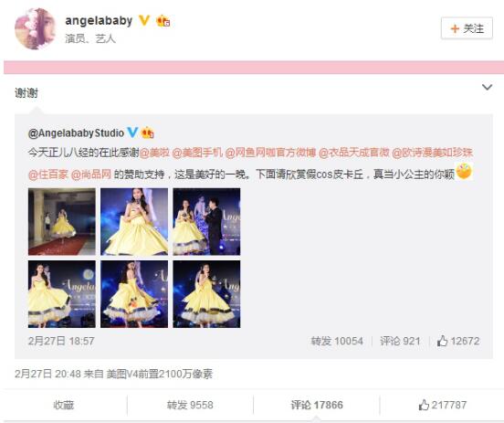The width and height of the screenshot is (504, 423).
Task: Open the 转发 9558 repost tab
Action: [190, 405]
